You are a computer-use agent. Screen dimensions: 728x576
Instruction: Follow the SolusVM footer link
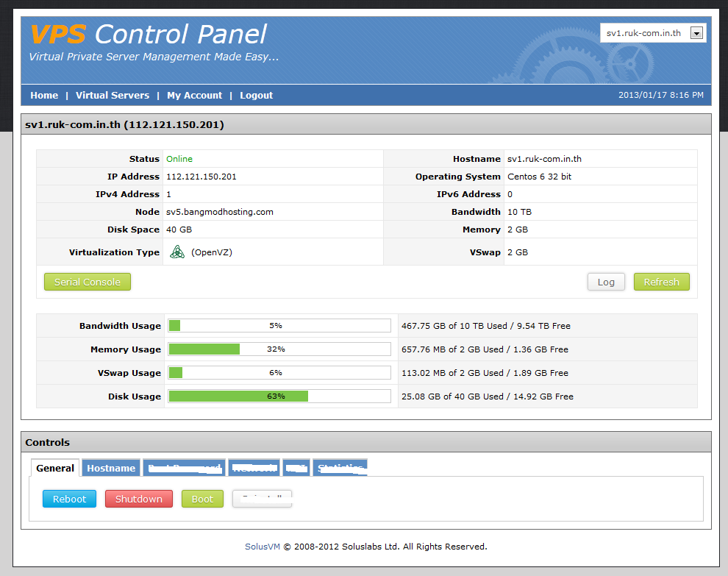coord(263,547)
